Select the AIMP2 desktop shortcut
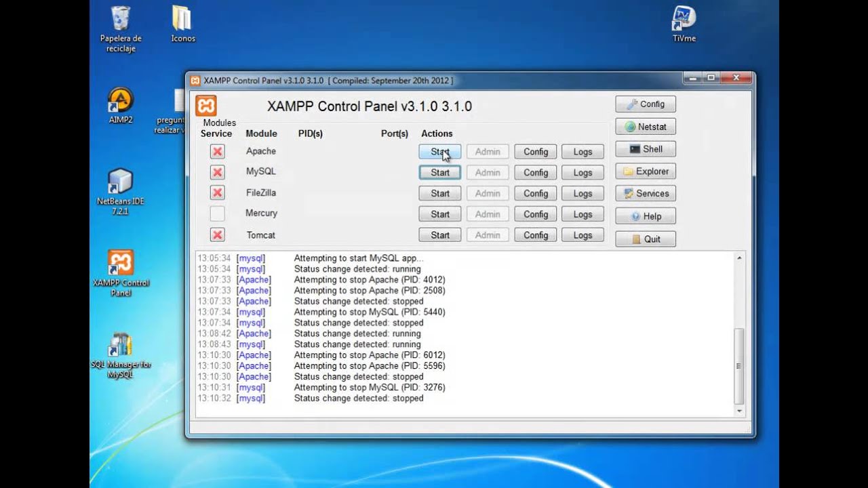 121,106
